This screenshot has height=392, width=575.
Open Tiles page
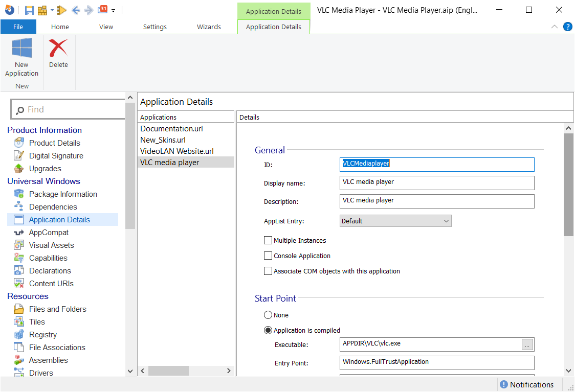pyautogui.click(x=37, y=322)
